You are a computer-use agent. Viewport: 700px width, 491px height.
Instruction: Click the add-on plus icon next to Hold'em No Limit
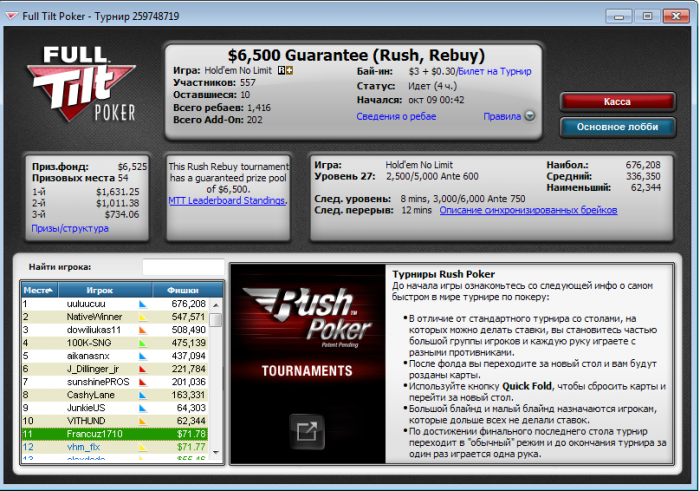pyautogui.click(x=289, y=71)
